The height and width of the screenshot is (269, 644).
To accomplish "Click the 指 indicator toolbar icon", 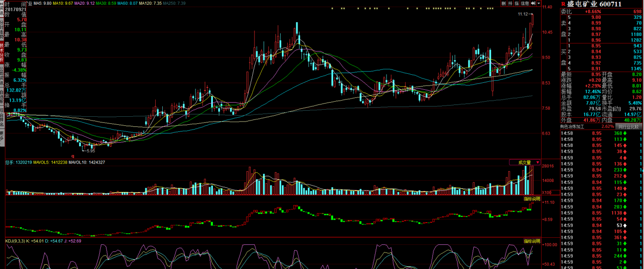I will (x=517, y=3).
